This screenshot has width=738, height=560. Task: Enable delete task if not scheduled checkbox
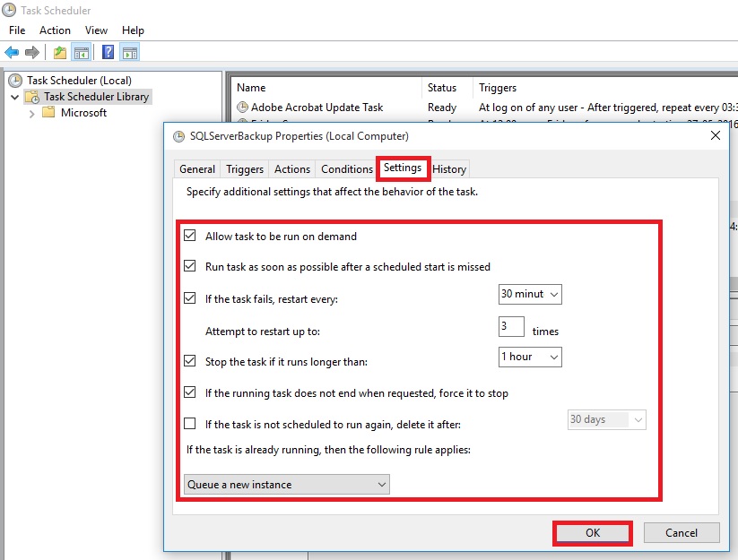coord(189,424)
